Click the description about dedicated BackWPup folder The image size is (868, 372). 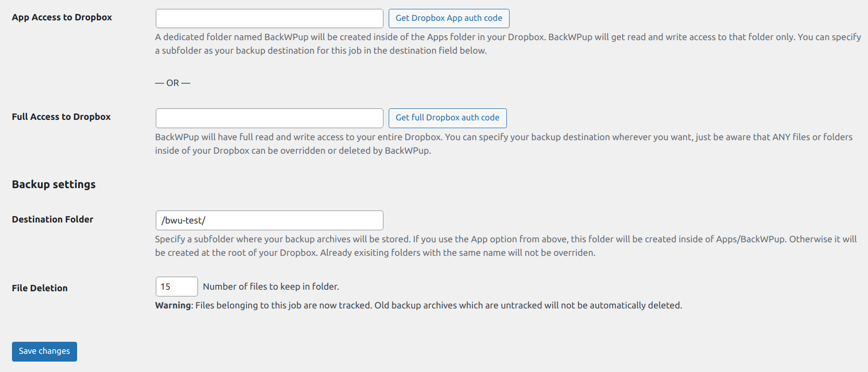tap(508, 44)
